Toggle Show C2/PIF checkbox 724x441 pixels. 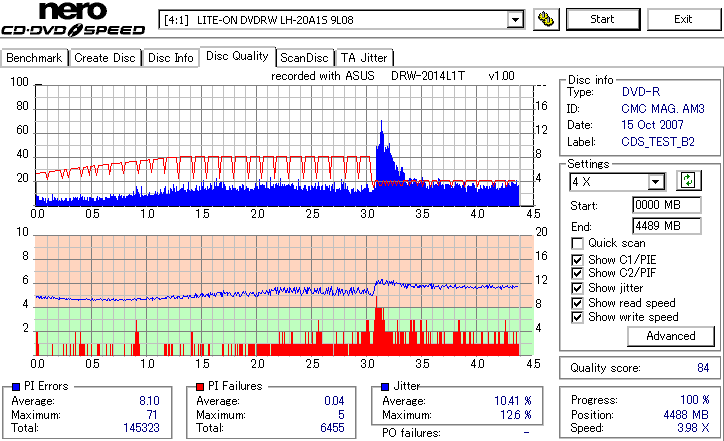click(577, 273)
